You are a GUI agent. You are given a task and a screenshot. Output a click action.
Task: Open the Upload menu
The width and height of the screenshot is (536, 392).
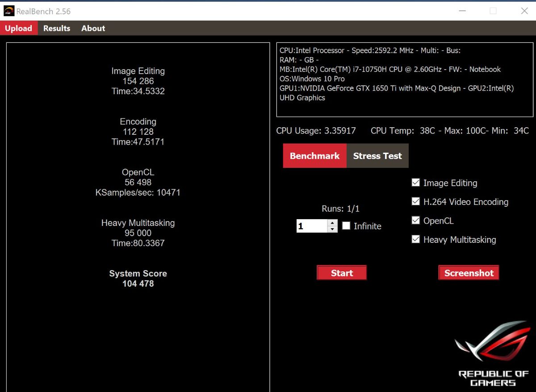click(x=18, y=28)
